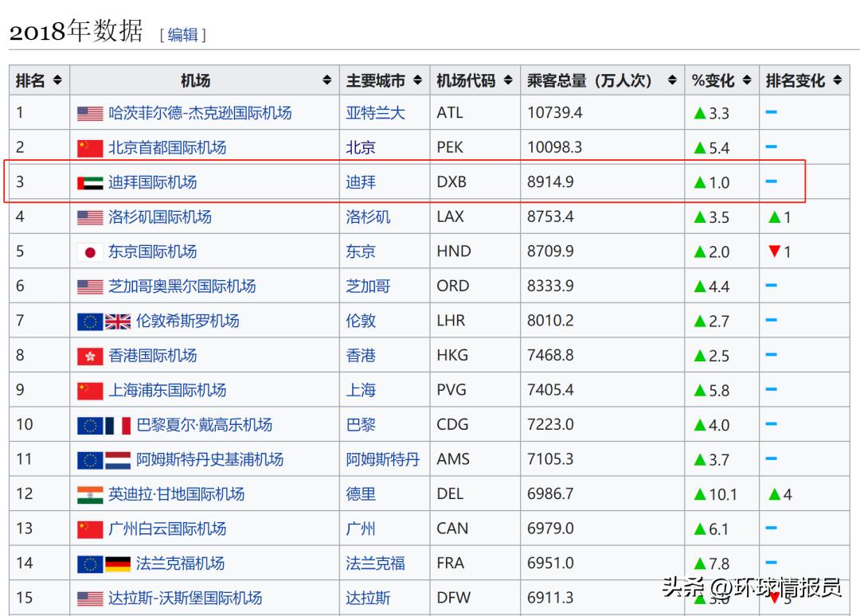Click the UK flag beside Heathrow airport
Viewport: 860px width, 616px height.
[118, 322]
